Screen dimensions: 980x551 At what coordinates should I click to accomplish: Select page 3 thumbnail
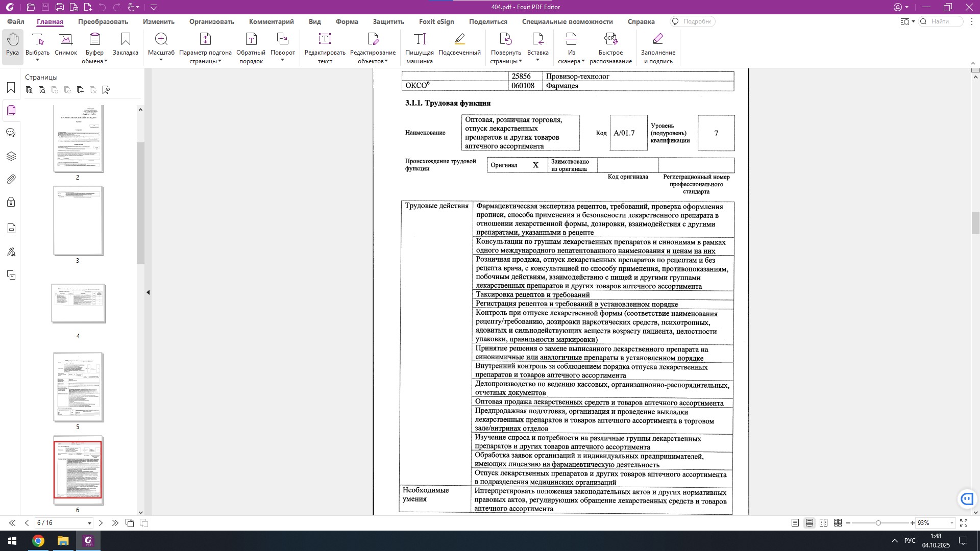78,221
